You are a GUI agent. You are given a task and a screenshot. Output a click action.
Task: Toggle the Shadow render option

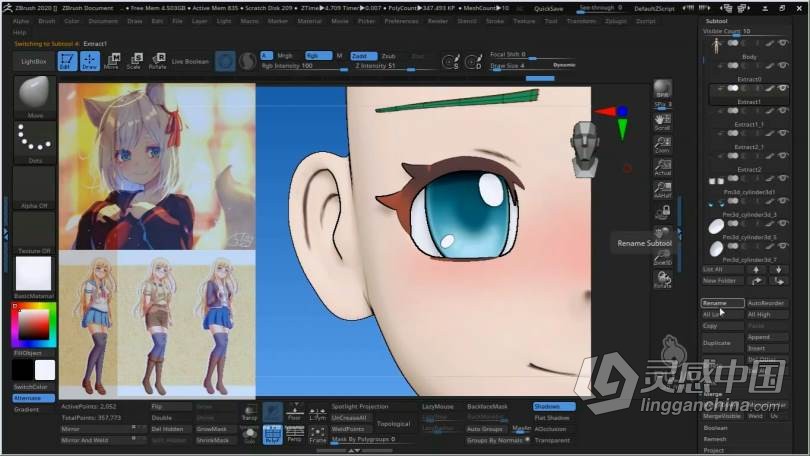click(553, 406)
